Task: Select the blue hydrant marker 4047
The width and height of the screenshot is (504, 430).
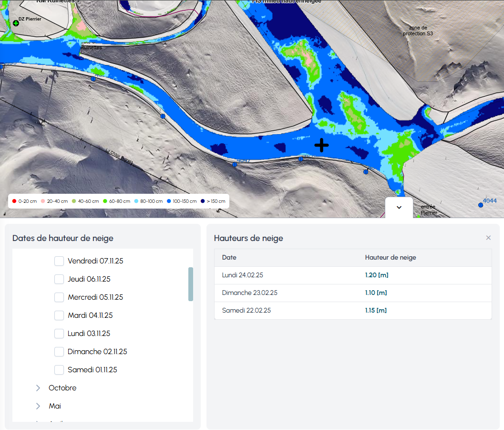Action: tap(235, 165)
